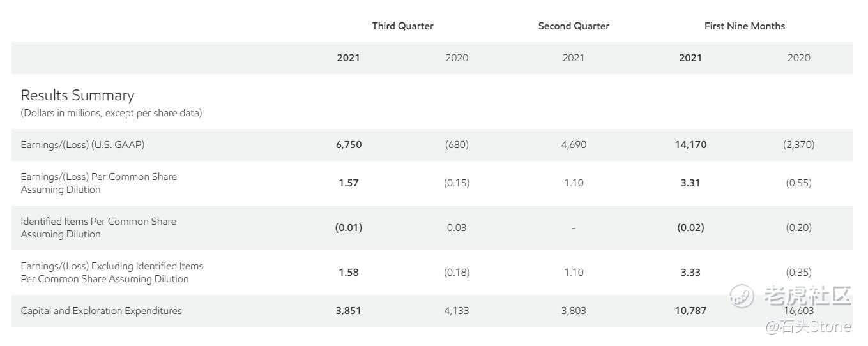Select the Third Quarter column header
The width and height of the screenshot is (868, 346).
(402, 26)
